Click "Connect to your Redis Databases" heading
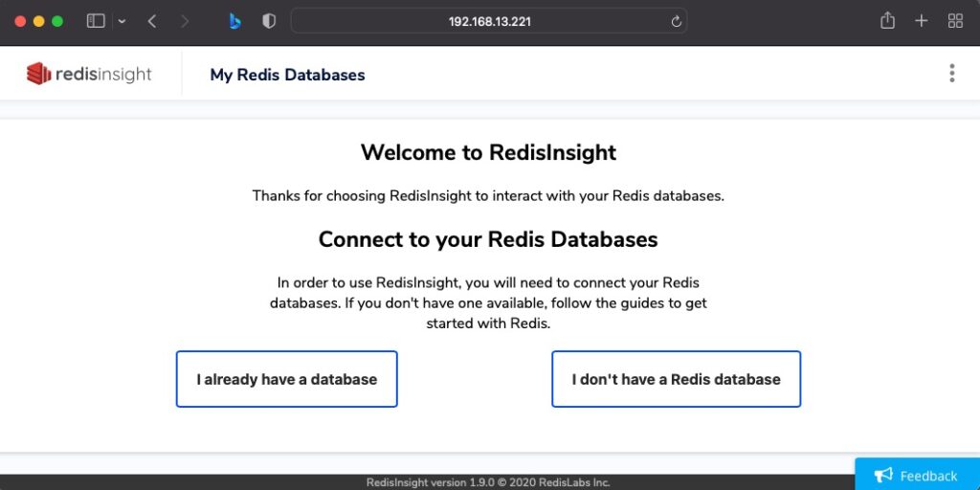The height and width of the screenshot is (490, 980). point(488,239)
